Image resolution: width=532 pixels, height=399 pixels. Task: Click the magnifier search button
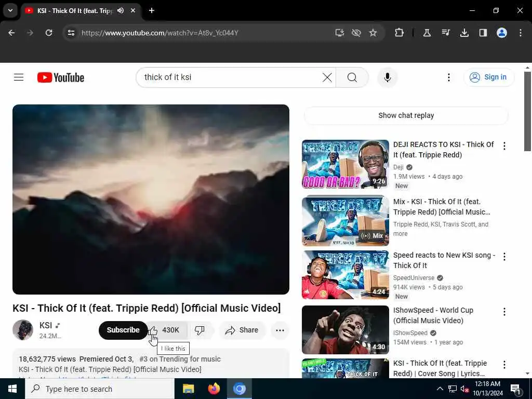(x=352, y=77)
